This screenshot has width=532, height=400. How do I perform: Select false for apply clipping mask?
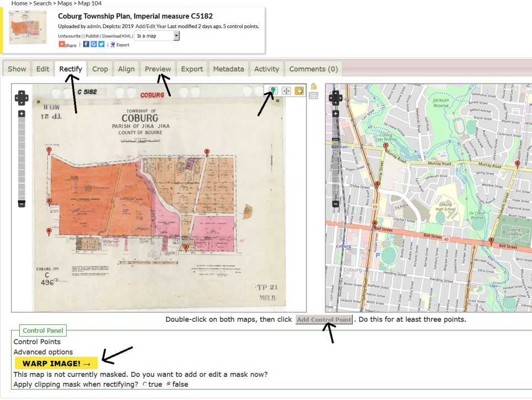pyautogui.click(x=169, y=384)
